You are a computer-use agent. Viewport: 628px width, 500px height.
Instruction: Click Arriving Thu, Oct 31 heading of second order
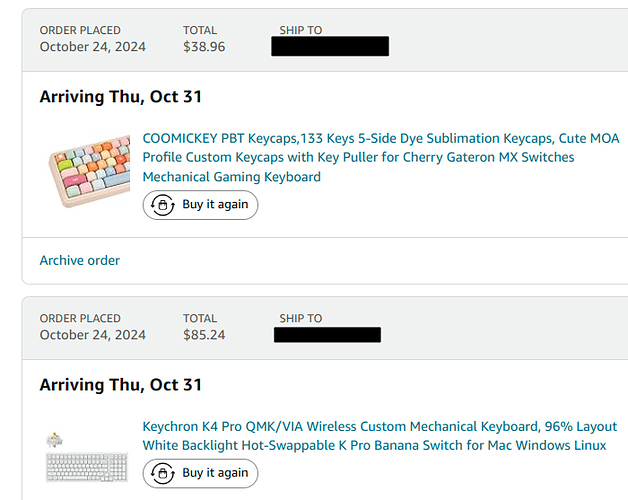121,385
